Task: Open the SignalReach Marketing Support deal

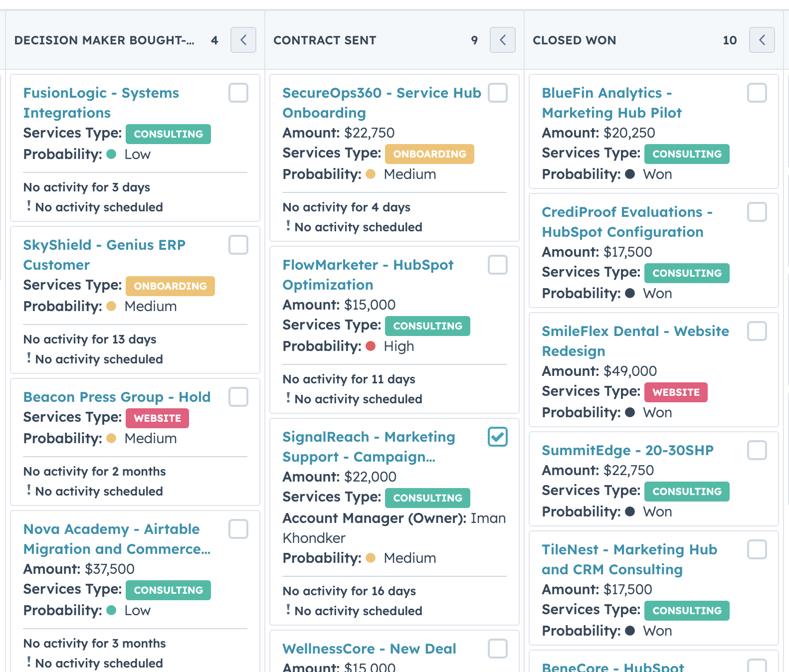Action: 369,447
